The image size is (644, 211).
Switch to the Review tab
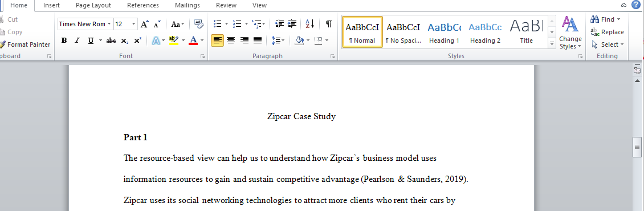[x=226, y=5]
